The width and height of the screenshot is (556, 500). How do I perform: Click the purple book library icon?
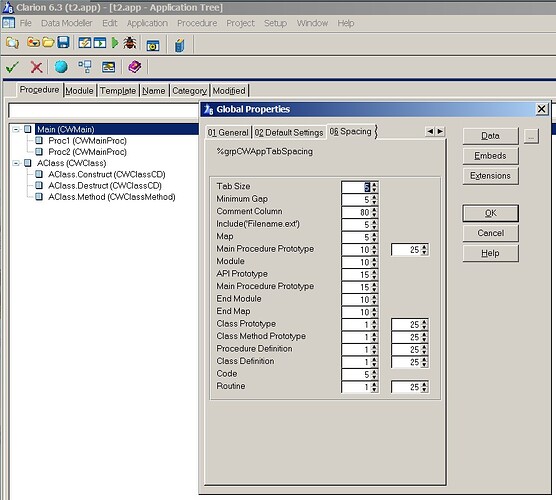[135, 66]
